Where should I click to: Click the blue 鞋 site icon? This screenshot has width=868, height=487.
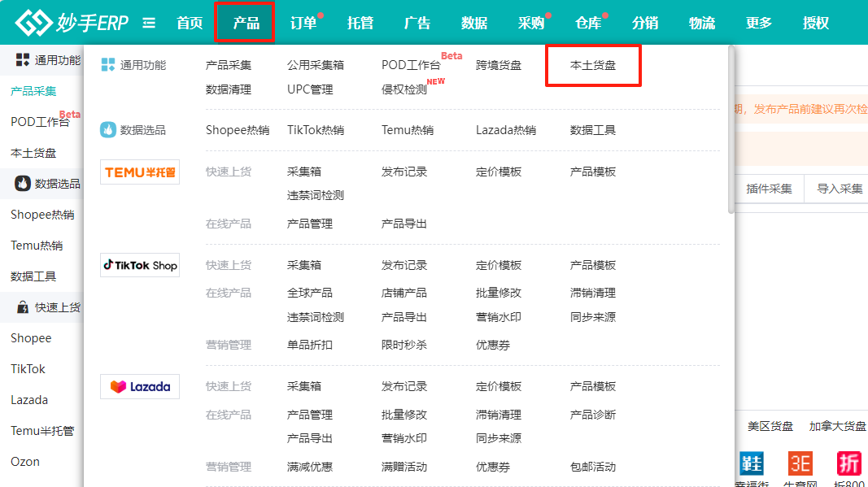click(x=751, y=463)
